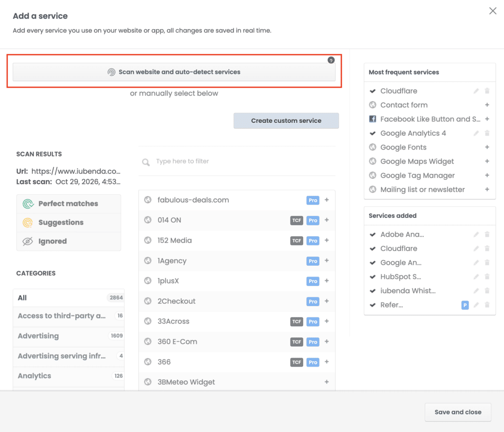Click fabulous-deals.com service name
This screenshot has width=504, height=432.
pyautogui.click(x=193, y=200)
